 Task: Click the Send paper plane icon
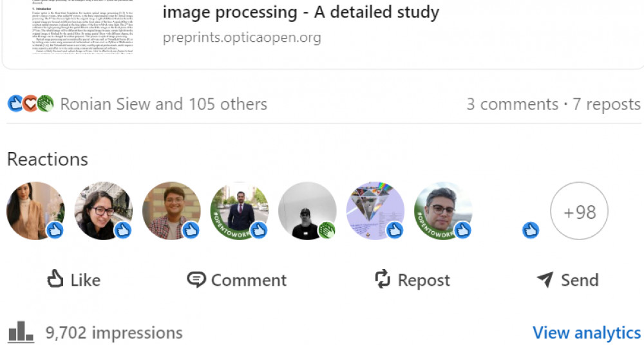(545, 279)
